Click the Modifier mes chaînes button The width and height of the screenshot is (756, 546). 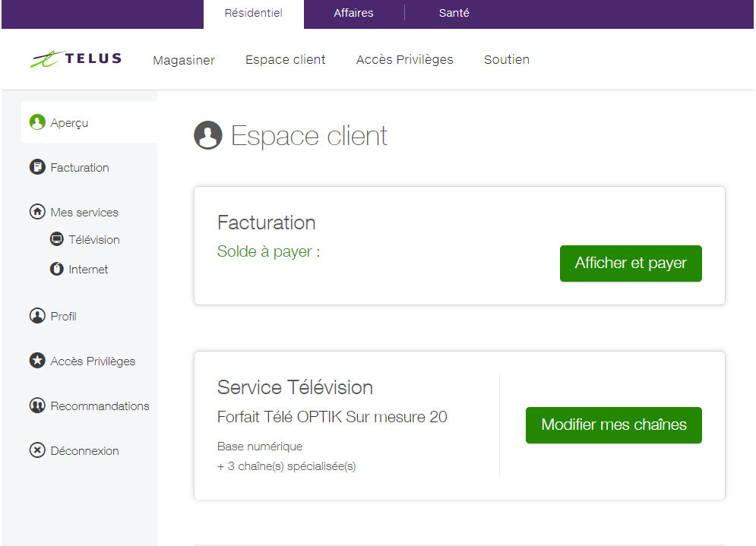coord(614,425)
